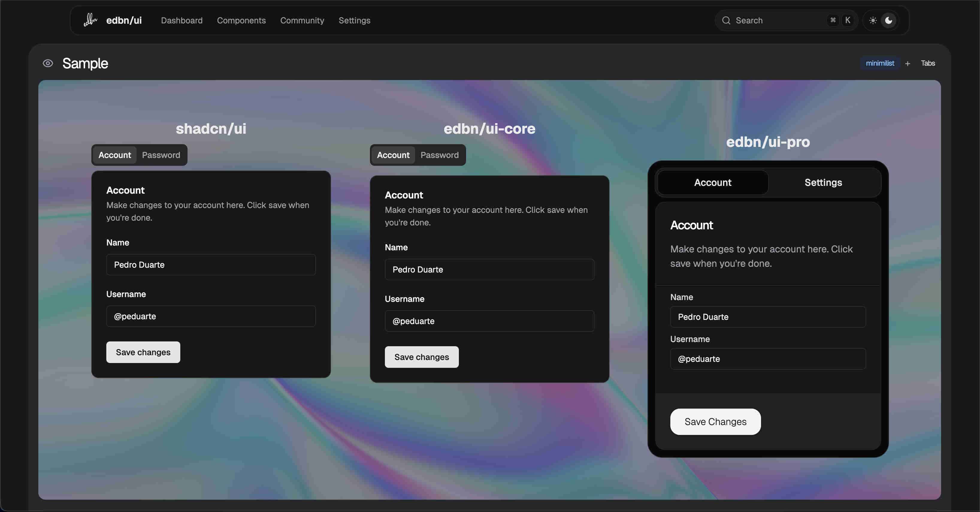Click Account heading in edbn/ui-pro card
Viewport: 980px width, 512px height.
[x=691, y=225]
